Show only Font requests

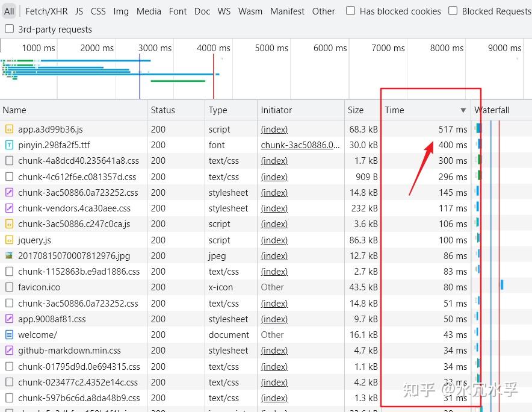tap(178, 11)
